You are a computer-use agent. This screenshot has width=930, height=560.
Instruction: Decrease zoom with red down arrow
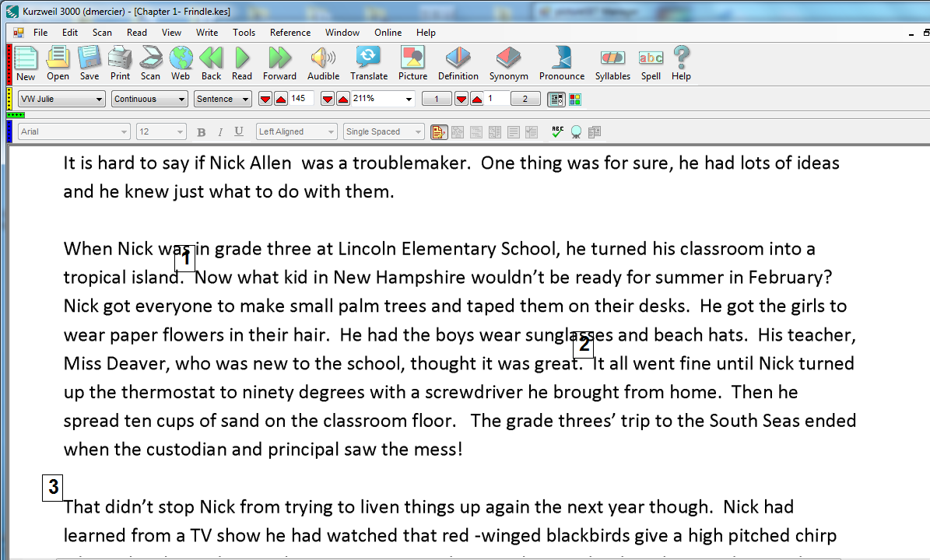[328, 99]
